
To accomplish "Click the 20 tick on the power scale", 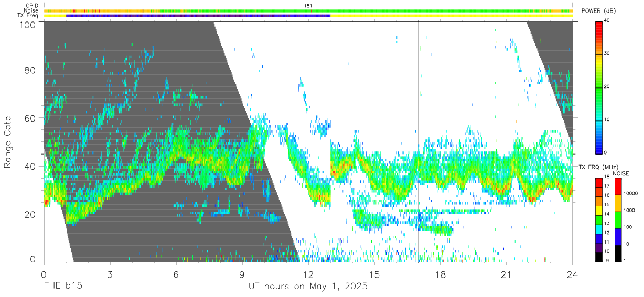I will click(607, 87).
